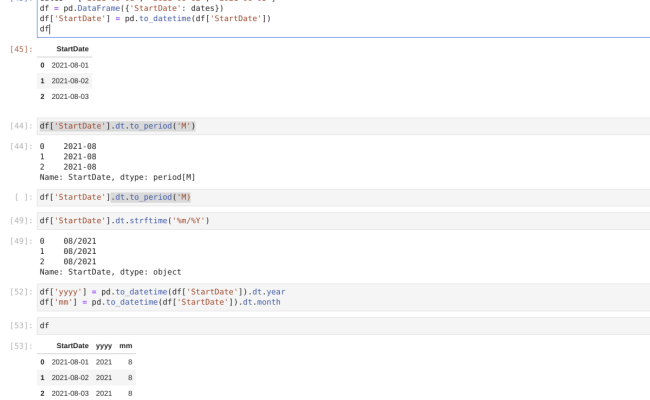Viewport: 650px width, 400px height.
Task: Click the [53]: input prompt label
Action: click(x=21, y=326)
